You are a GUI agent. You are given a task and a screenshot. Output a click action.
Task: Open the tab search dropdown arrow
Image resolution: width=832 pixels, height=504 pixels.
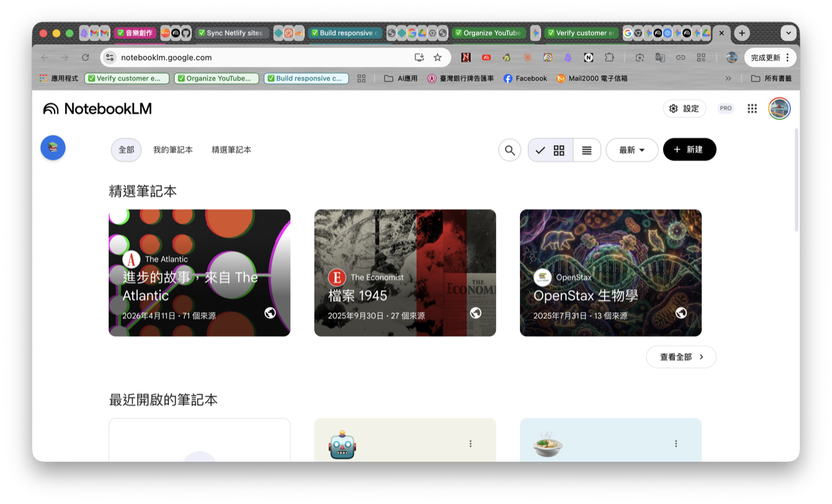(x=788, y=33)
